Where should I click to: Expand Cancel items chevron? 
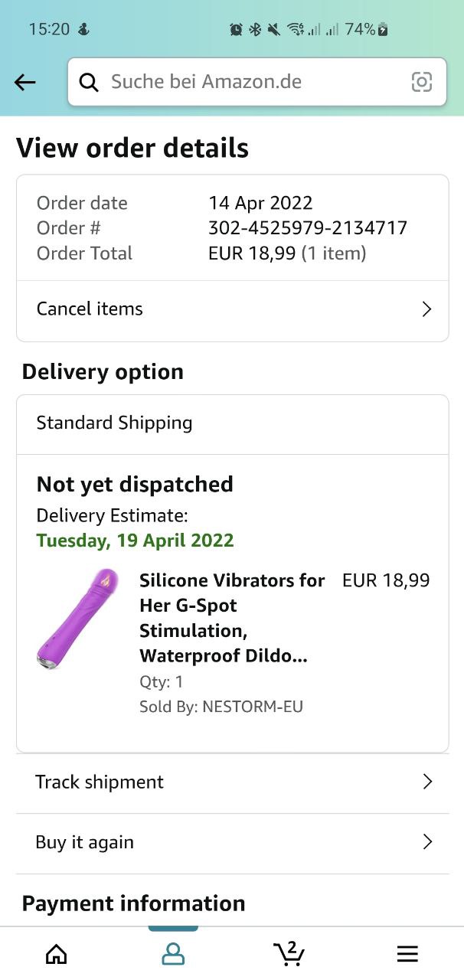tap(427, 309)
